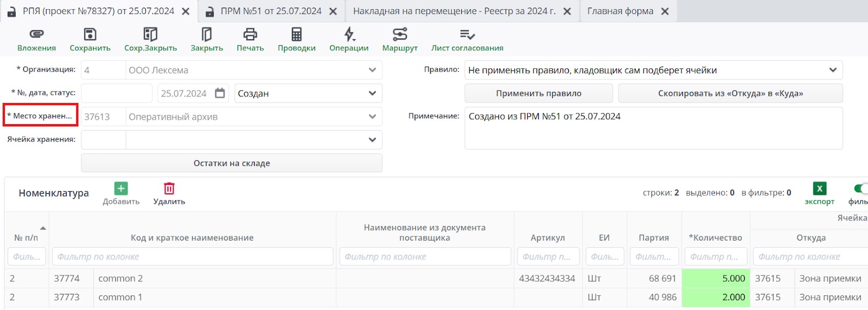Expand the Правило rule dropdown
The width and height of the screenshot is (868, 310).
tap(833, 70)
